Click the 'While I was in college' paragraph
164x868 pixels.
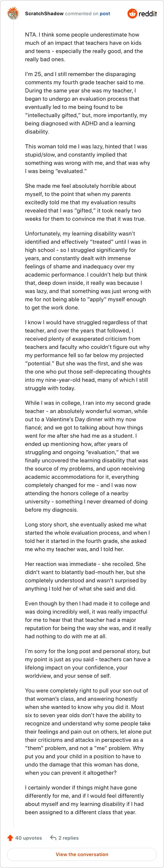pos(88,456)
